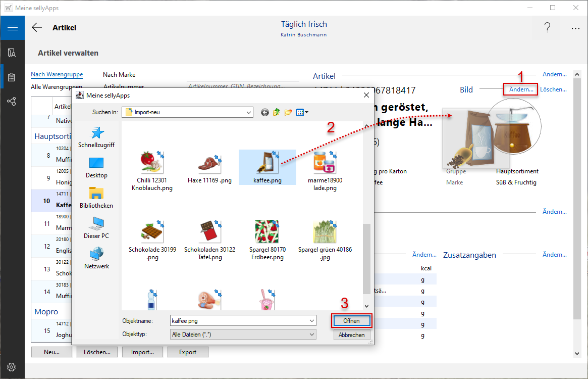Click the Löschen link next to Bild
The width and height of the screenshot is (588, 379).
(553, 89)
